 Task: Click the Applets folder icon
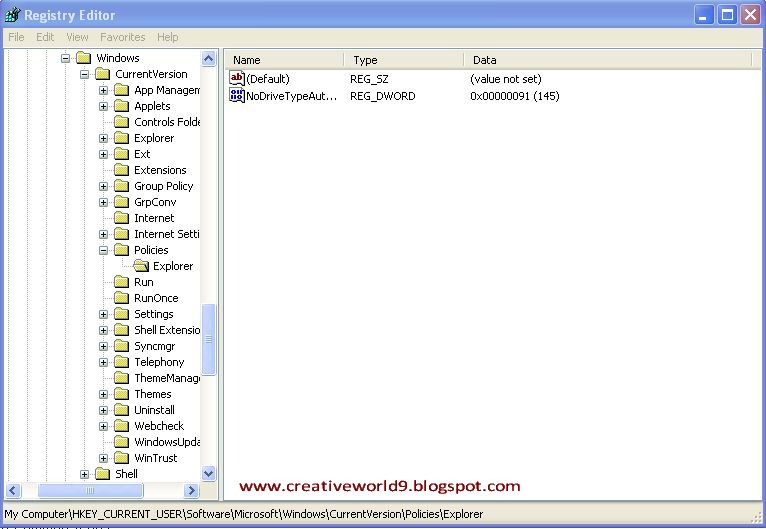coord(122,106)
